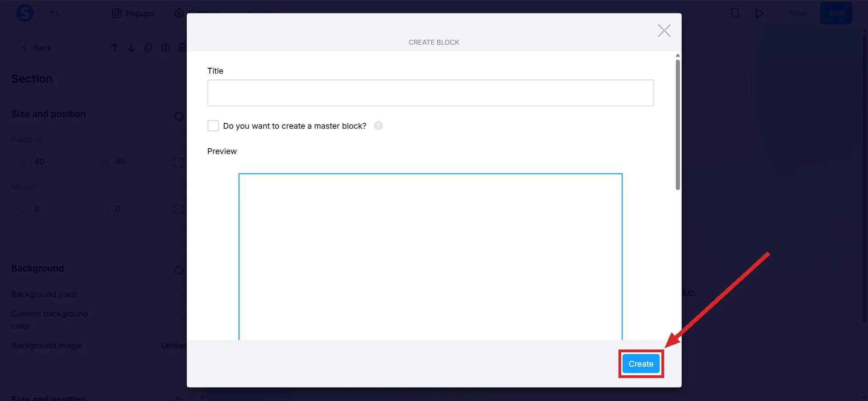Move the section down with the arrow icon
Viewport: 868px width, 401px height.
[x=131, y=48]
